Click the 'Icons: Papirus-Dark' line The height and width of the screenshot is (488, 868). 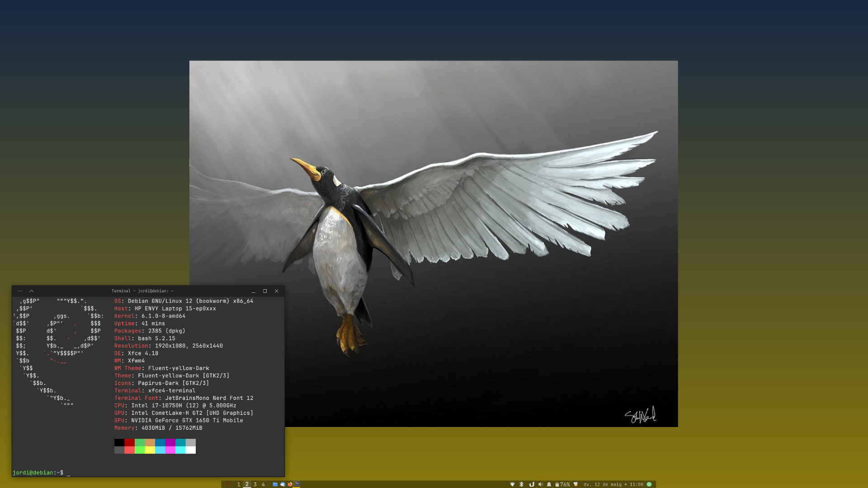click(162, 383)
